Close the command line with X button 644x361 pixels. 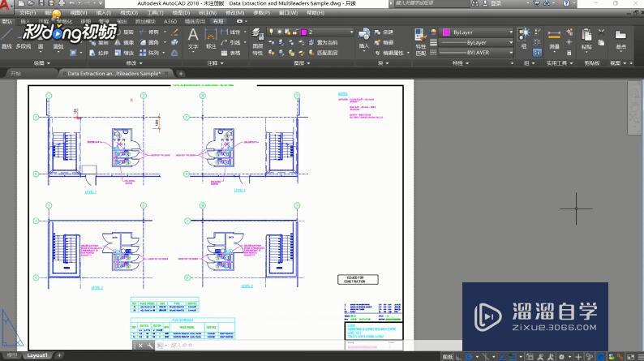[140, 346]
